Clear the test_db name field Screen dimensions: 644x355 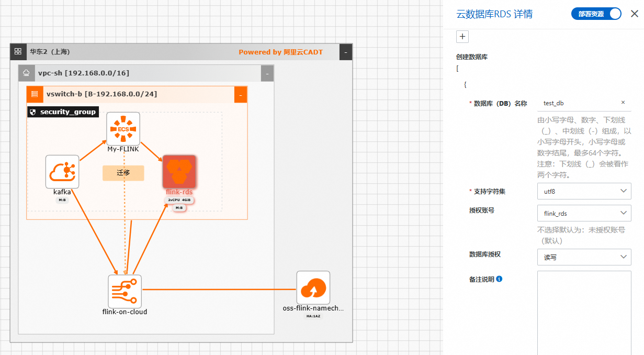pyautogui.click(x=623, y=103)
